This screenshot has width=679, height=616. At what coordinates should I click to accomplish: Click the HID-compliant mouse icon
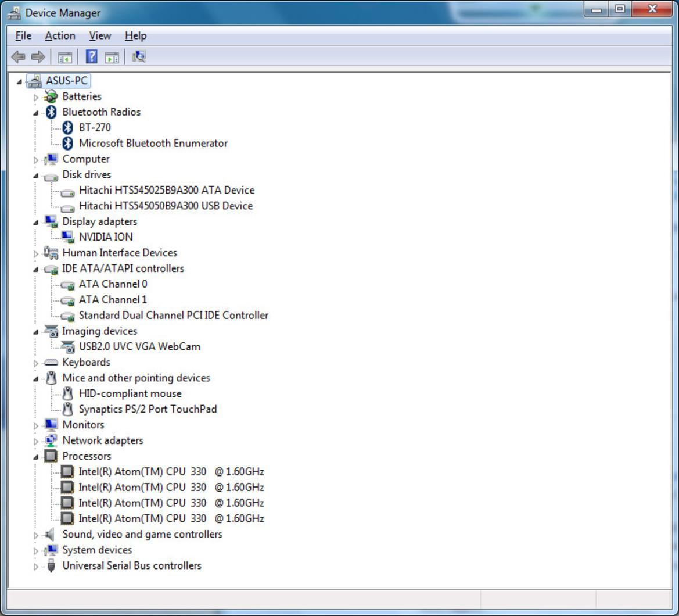[67, 393]
